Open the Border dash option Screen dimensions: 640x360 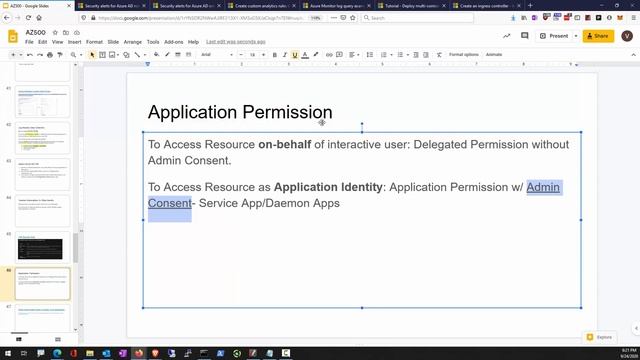pyautogui.click(x=189, y=55)
